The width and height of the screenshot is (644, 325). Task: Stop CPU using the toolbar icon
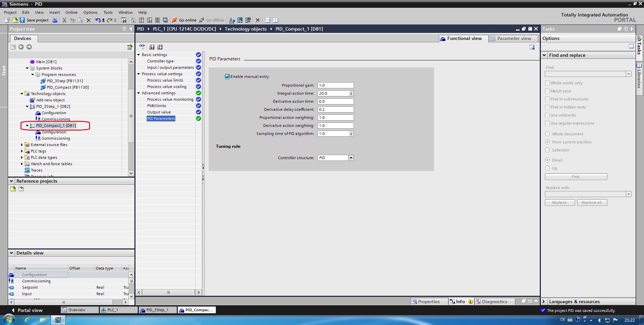point(248,20)
